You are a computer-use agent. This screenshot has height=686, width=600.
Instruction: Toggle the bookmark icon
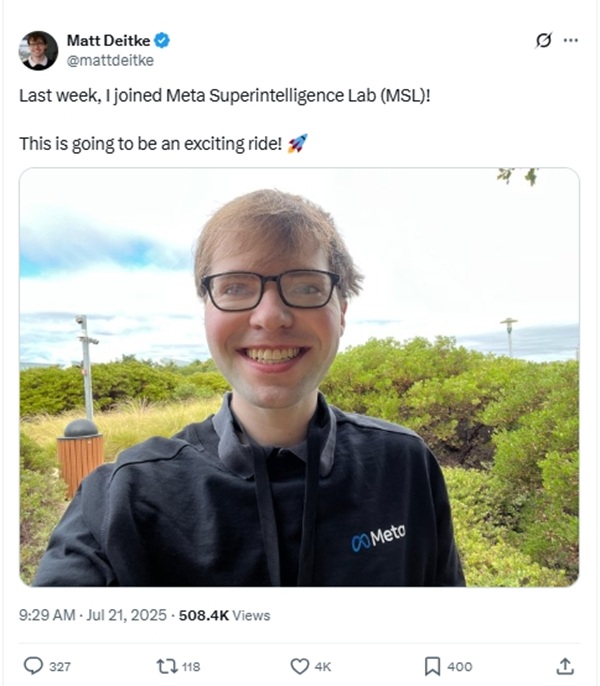432,666
